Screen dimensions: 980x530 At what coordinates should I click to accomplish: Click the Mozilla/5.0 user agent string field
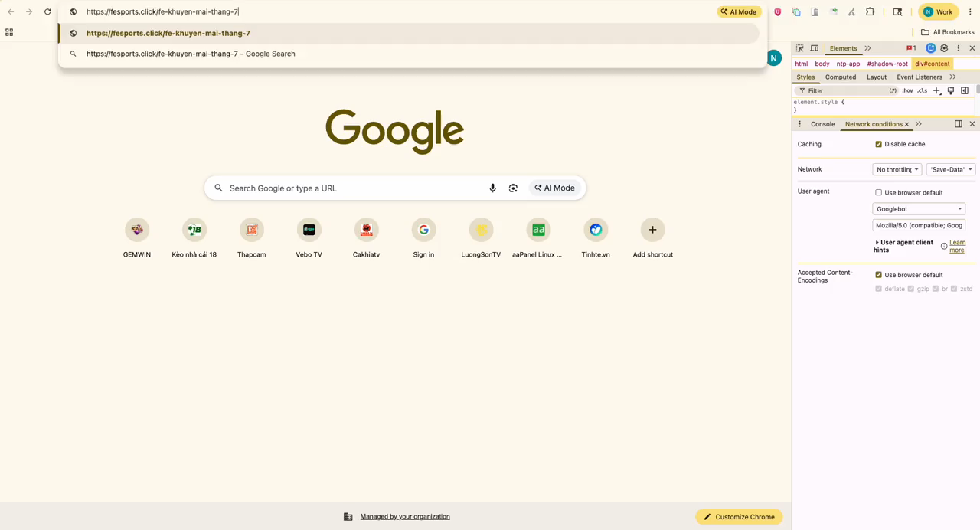[x=919, y=225]
